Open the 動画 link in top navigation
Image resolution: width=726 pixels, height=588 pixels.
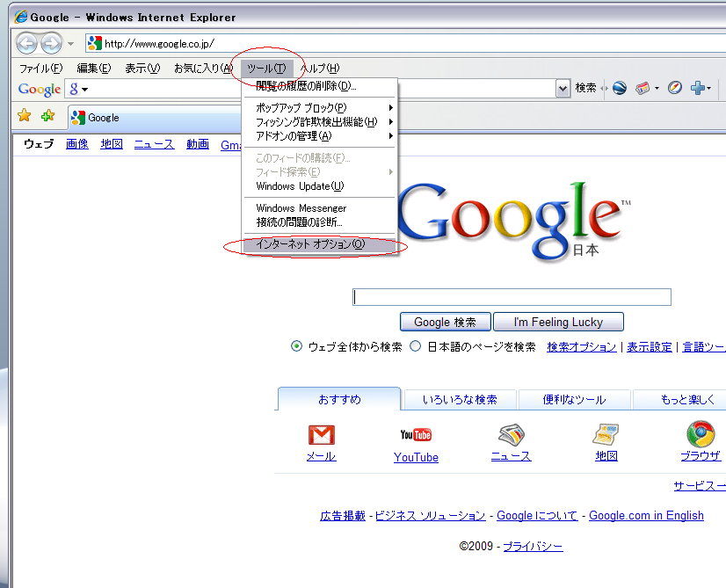point(198,144)
